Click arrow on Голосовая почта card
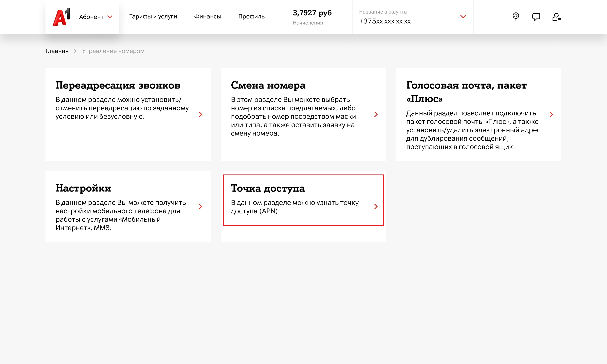The image size is (607, 364). (x=551, y=114)
